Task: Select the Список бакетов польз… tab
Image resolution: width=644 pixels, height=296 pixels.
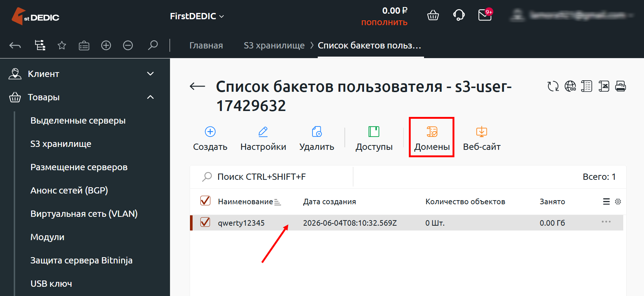Action: click(370, 46)
